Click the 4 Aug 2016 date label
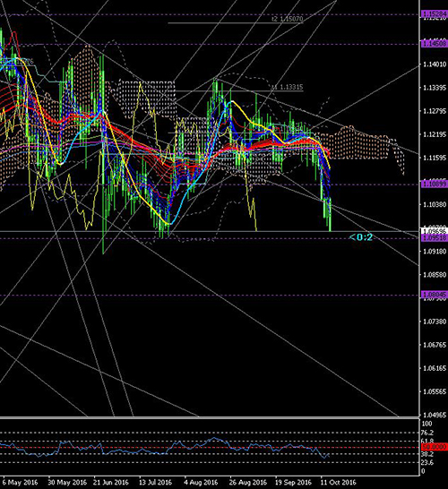Viewport: 448px width, 489px height. 201,483
